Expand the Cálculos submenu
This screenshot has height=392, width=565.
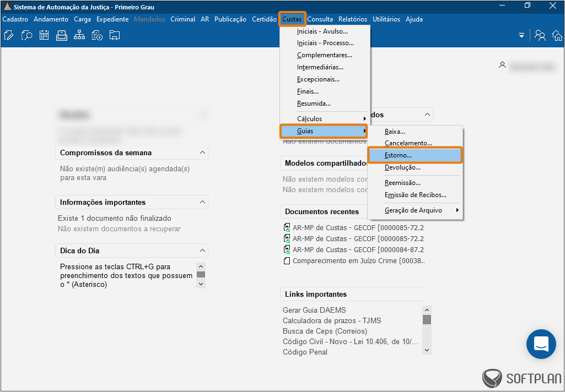pyautogui.click(x=325, y=119)
